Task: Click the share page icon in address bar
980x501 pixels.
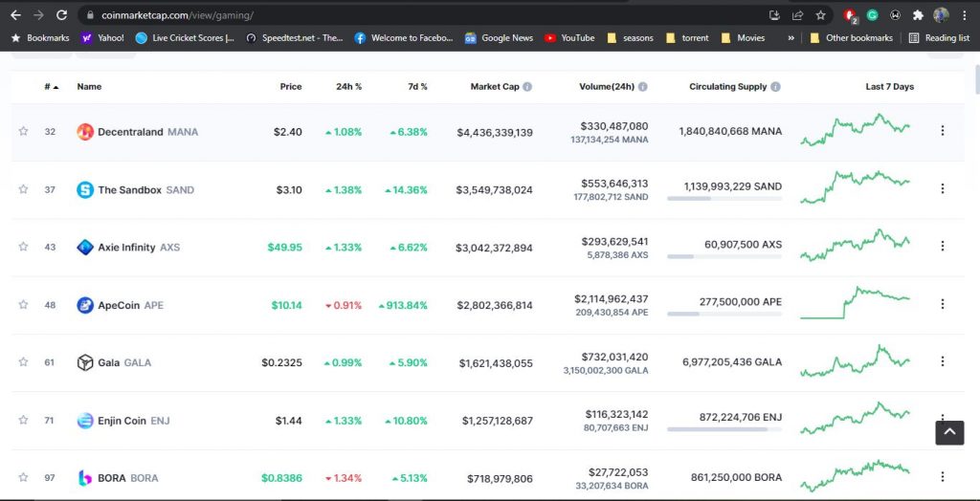Action: pos(797,15)
